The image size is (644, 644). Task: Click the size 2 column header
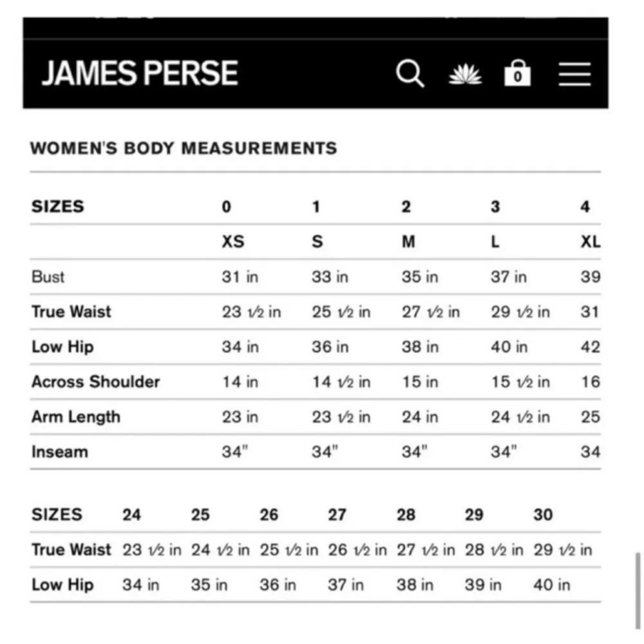(x=406, y=206)
